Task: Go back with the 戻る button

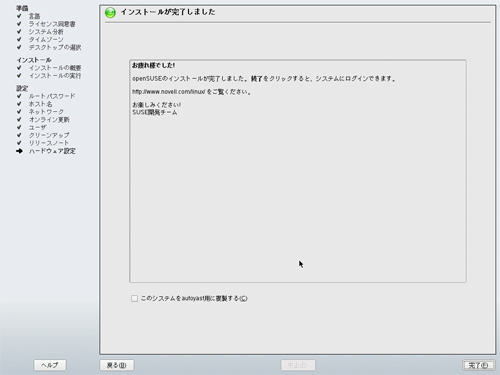Action: click(117, 365)
